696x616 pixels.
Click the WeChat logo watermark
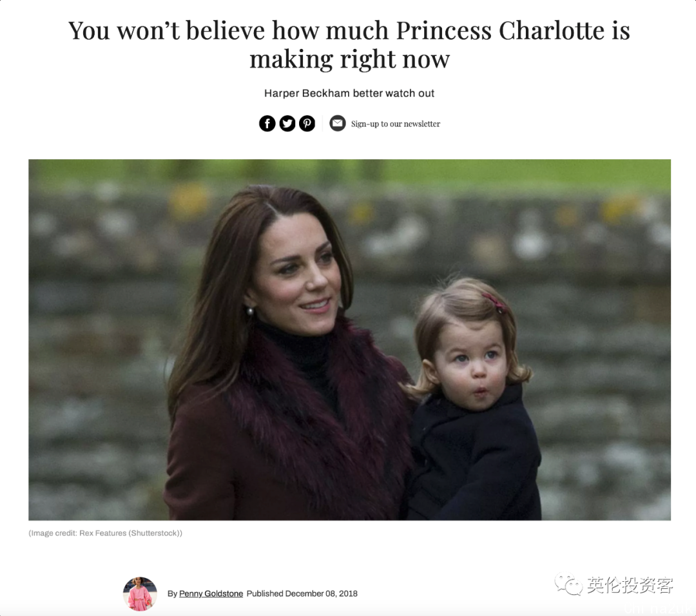point(568,584)
